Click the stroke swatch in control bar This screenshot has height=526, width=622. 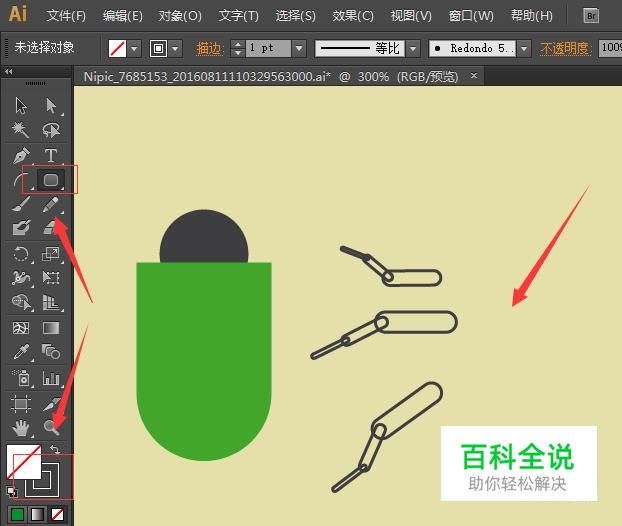pyautogui.click(x=158, y=49)
